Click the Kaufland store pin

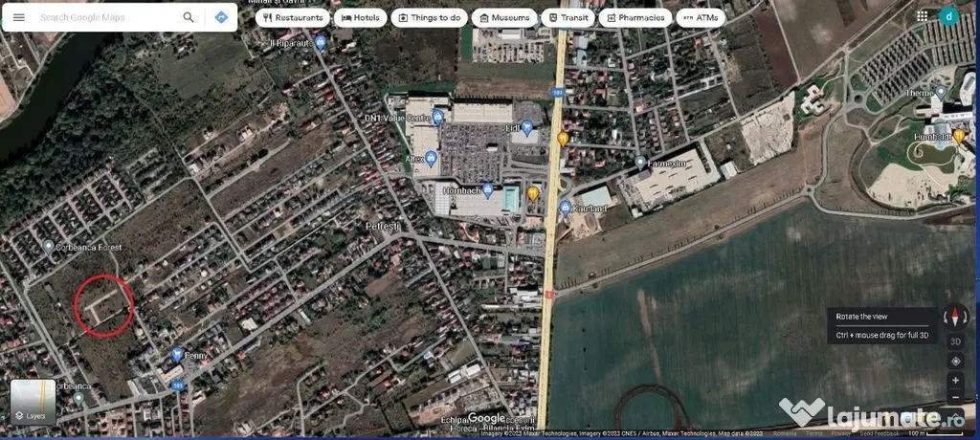pos(565,208)
